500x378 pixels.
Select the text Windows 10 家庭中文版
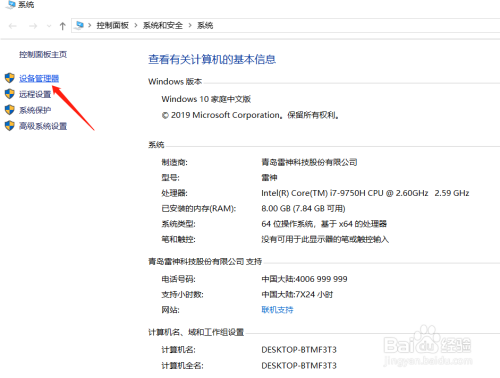[x=206, y=99]
